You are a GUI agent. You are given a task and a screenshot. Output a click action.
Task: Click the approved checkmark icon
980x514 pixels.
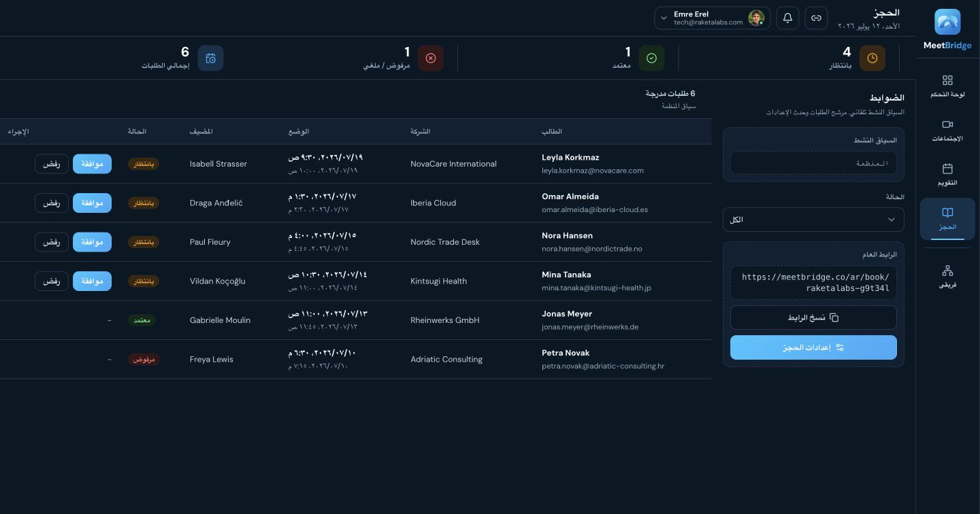pos(651,58)
